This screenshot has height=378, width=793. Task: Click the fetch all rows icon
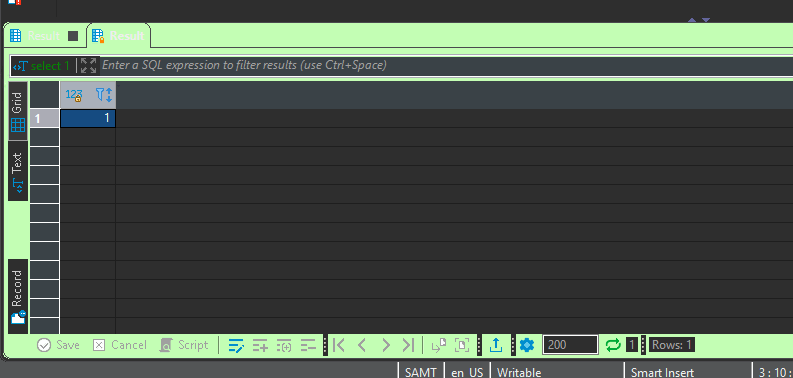click(462, 345)
